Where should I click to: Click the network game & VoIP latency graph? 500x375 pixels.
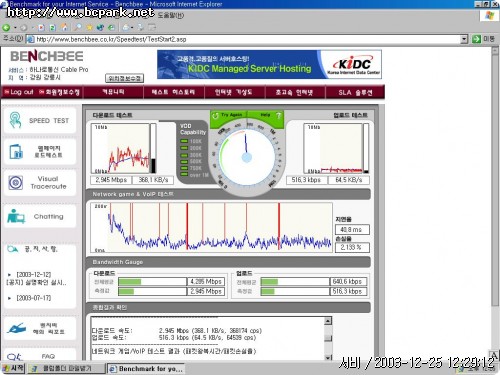coord(211,227)
